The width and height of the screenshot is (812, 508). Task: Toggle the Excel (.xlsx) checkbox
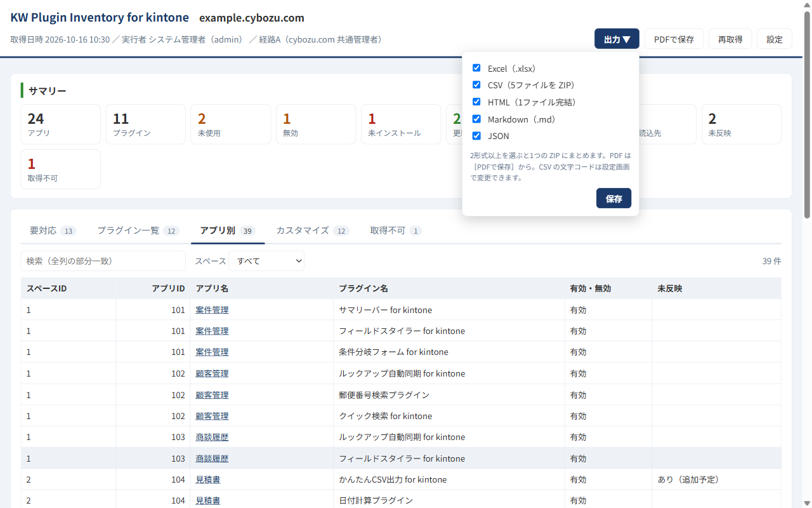coord(476,68)
